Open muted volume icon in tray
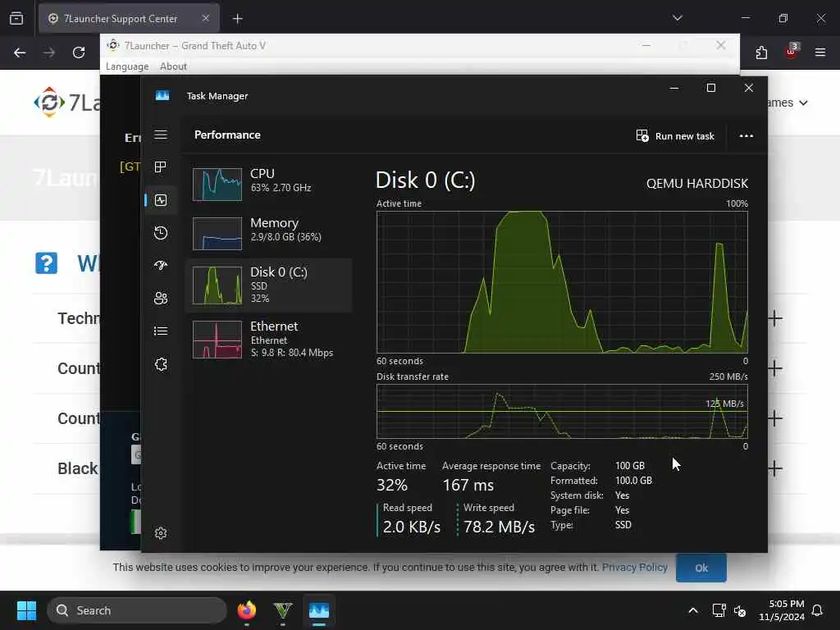Screen dimensions: 840x630 (x=740, y=610)
